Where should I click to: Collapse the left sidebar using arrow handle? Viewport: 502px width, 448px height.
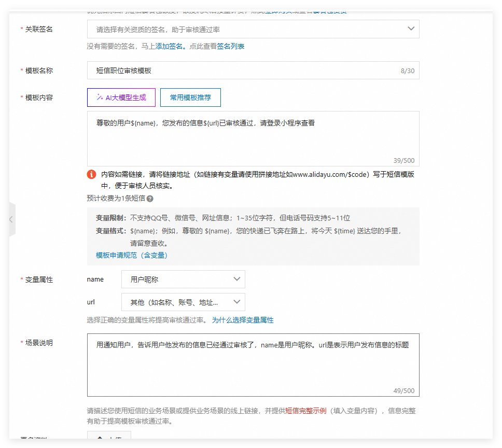[11, 219]
